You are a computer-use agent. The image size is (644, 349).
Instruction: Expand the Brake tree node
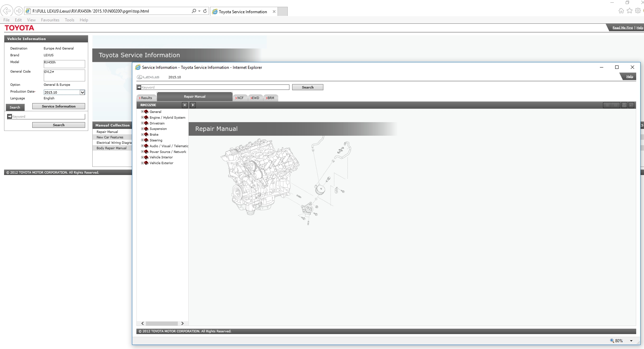143,134
